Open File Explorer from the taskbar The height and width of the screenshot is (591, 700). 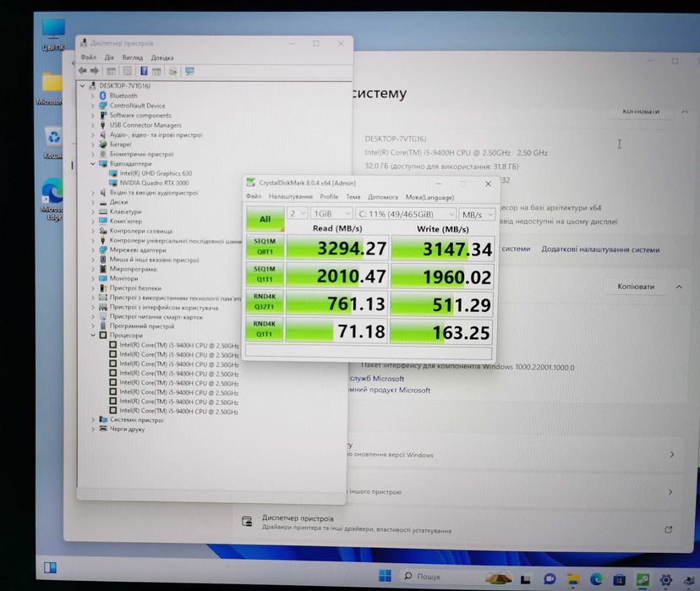click(x=573, y=580)
